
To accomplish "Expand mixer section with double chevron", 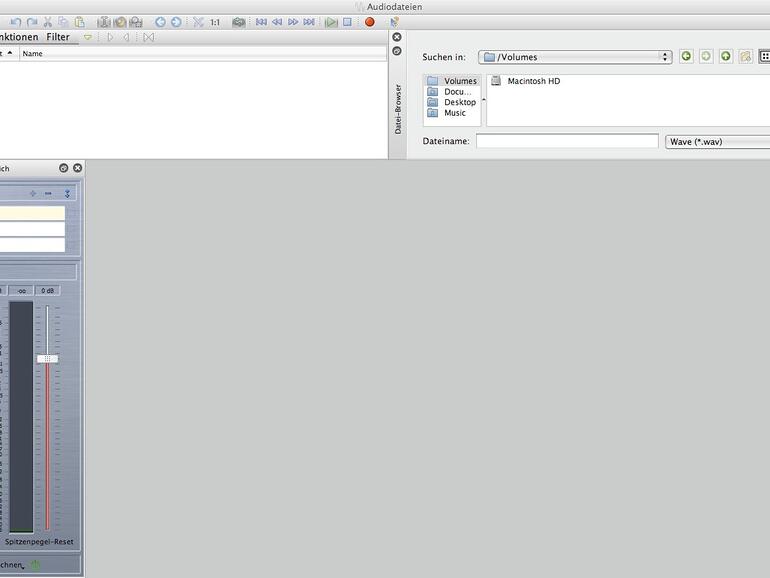I will [x=67, y=193].
